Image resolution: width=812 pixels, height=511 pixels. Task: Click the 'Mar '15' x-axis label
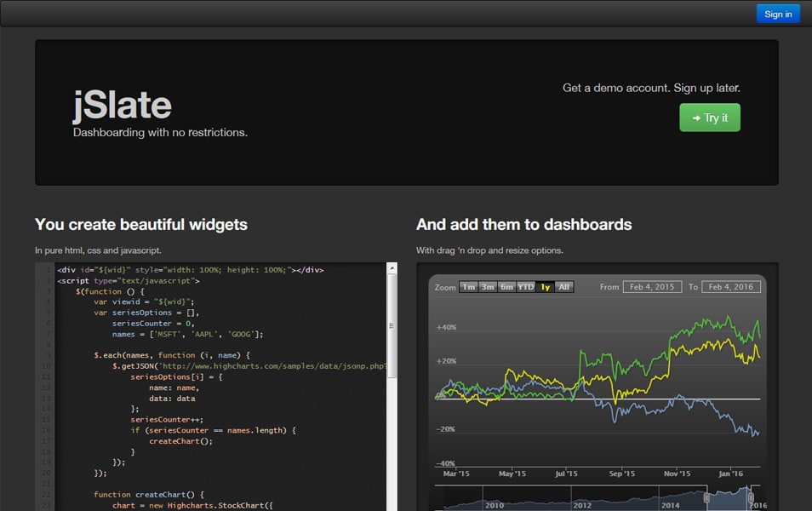click(x=456, y=474)
